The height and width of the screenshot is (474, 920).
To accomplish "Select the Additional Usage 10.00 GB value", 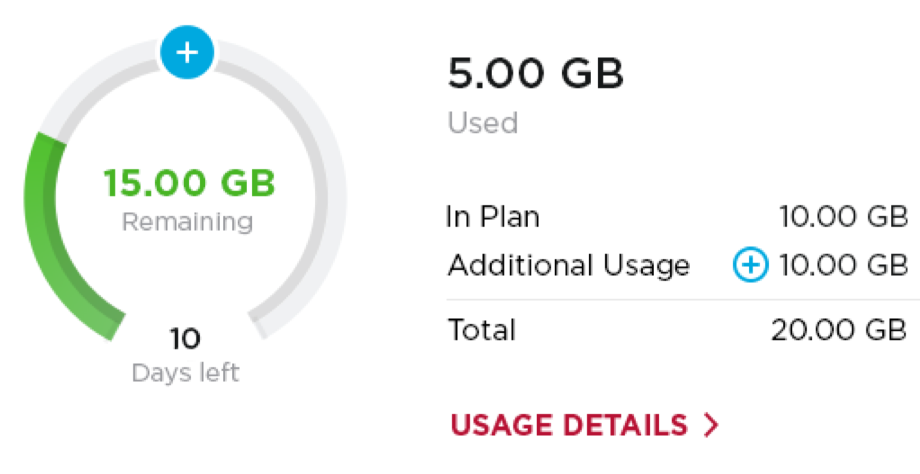I will (x=844, y=265).
